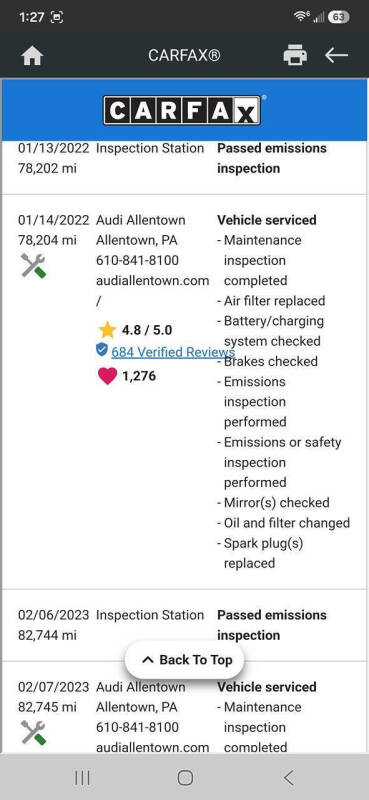Open the 684 Verified Reviews link
369x800 pixels.
(173, 352)
